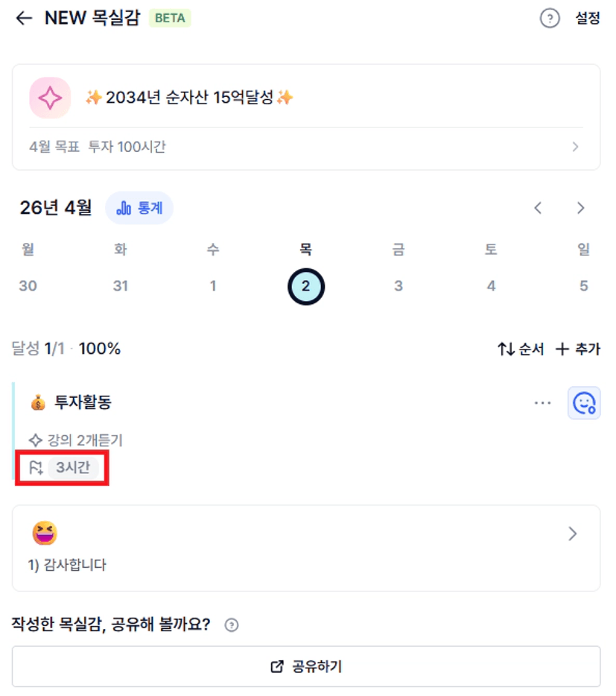The height and width of the screenshot is (696, 616).
Task: Select Friday the 3rd in calendar
Action: (399, 286)
